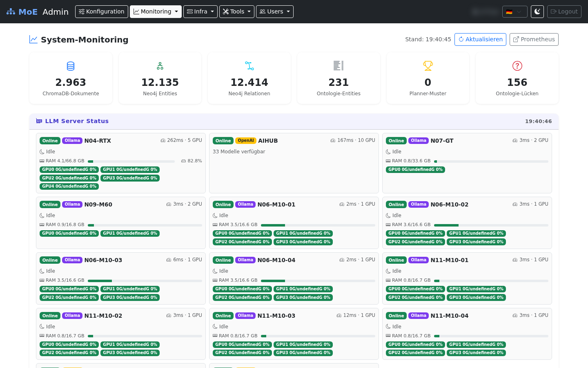This screenshot has width=588, height=368.
Task: Click 'RAM 0.8/16.7 GB' on N11-M10-03
Action: click(x=238, y=336)
